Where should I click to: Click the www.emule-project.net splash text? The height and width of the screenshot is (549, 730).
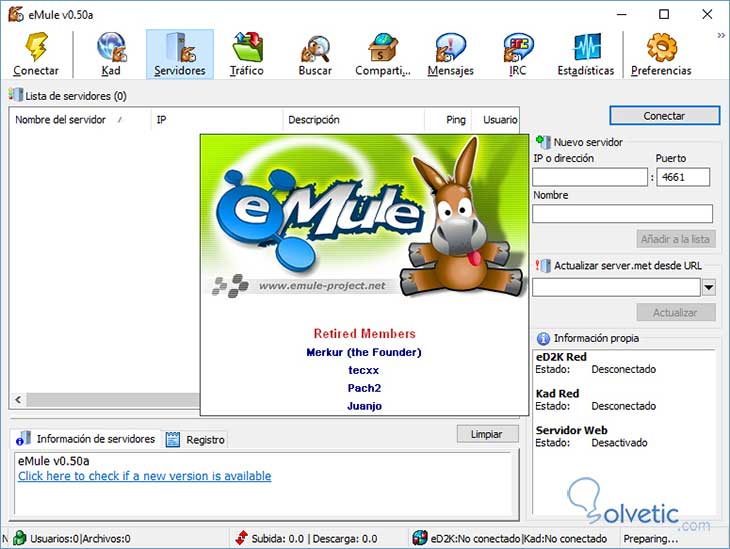click(x=322, y=285)
